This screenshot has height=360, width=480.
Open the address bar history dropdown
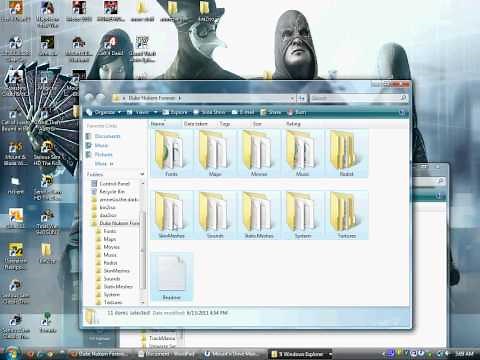point(292,98)
